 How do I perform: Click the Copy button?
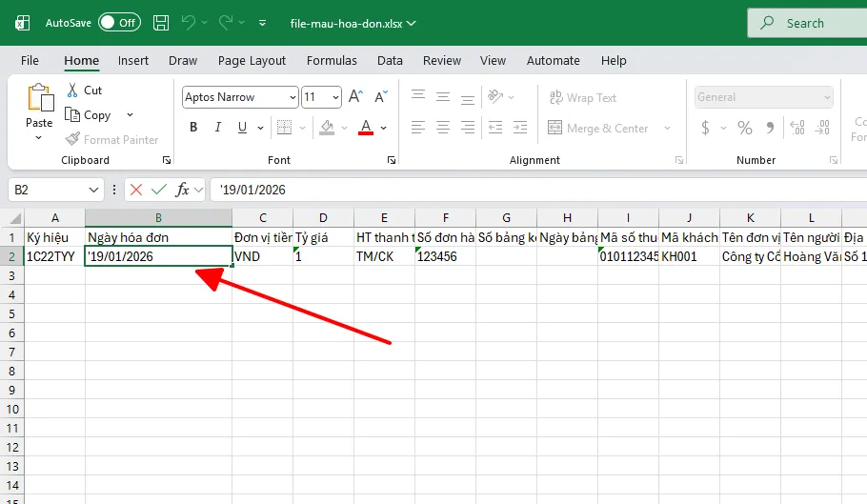point(89,115)
